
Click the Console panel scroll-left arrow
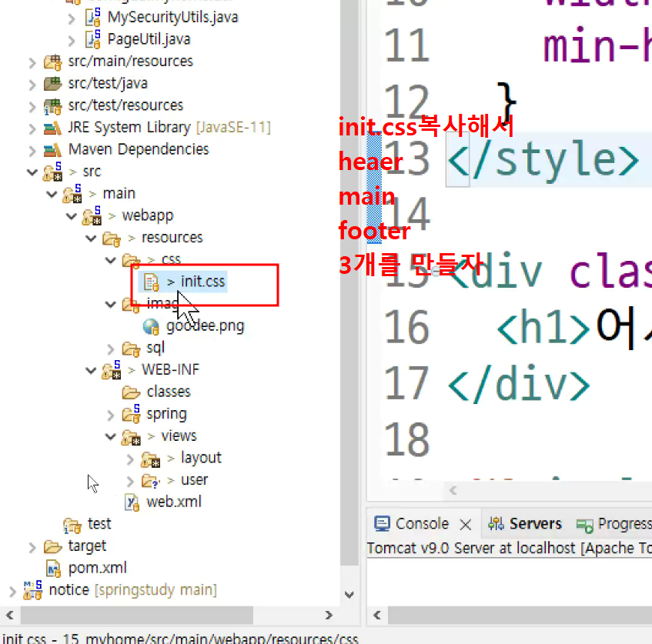377,615
